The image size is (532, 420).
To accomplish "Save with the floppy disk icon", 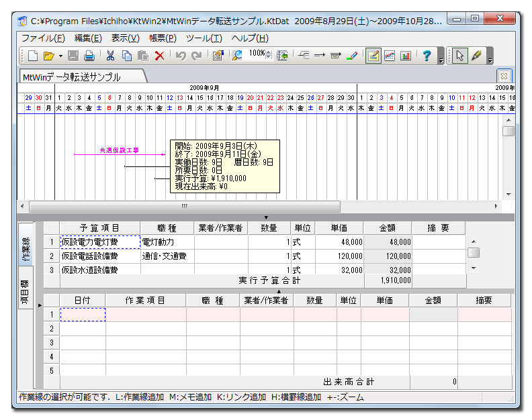I will tap(73, 55).
